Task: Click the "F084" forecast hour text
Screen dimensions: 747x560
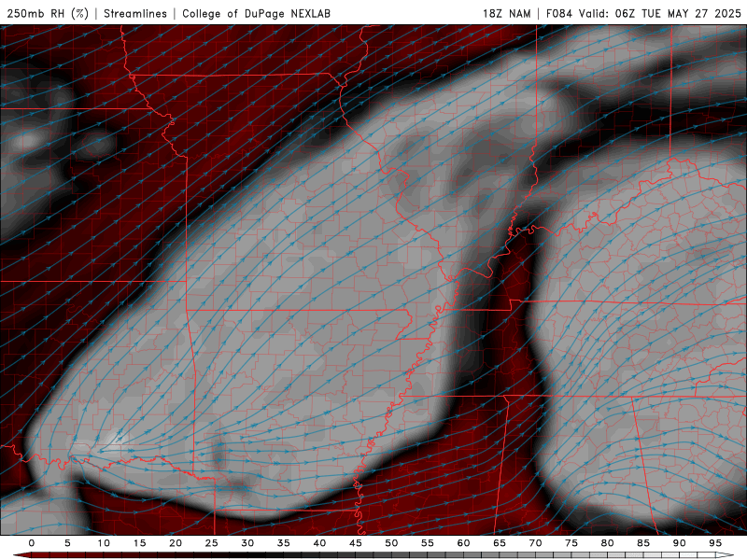Action: pos(558,13)
